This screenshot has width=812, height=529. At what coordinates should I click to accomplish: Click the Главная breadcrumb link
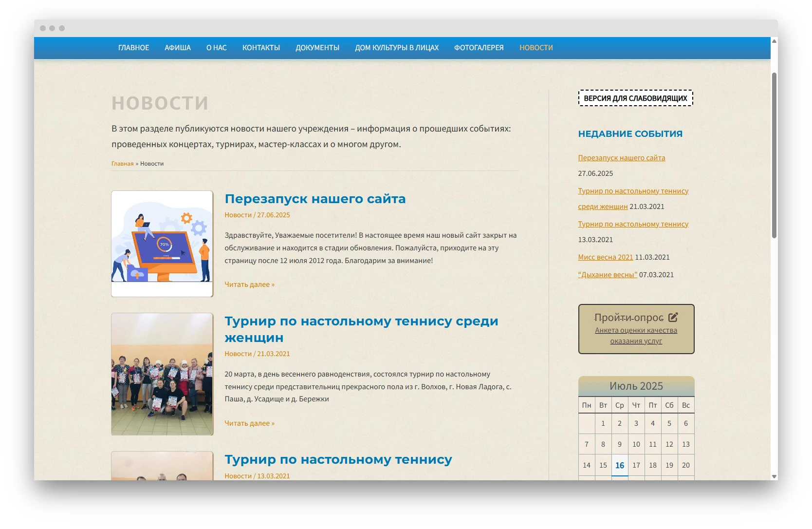pyautogui.click(x=122, y=164)
